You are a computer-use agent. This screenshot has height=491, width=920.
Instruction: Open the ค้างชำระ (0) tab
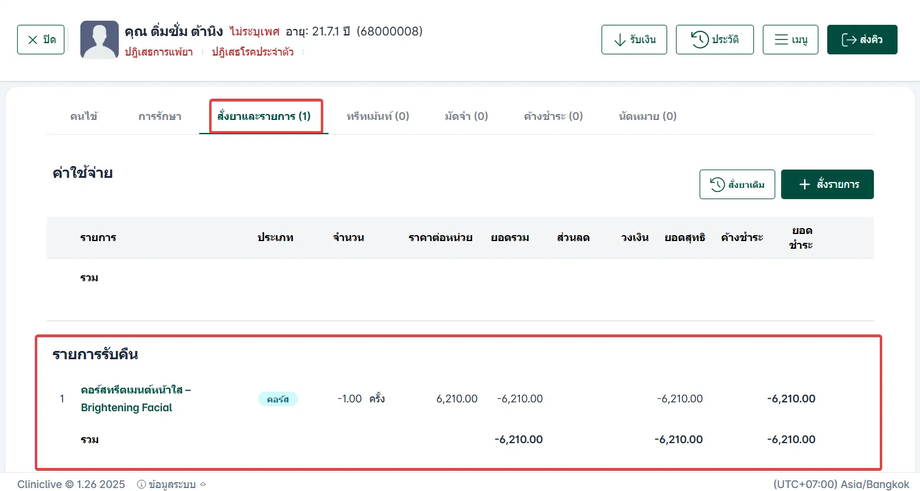point(553,116)
